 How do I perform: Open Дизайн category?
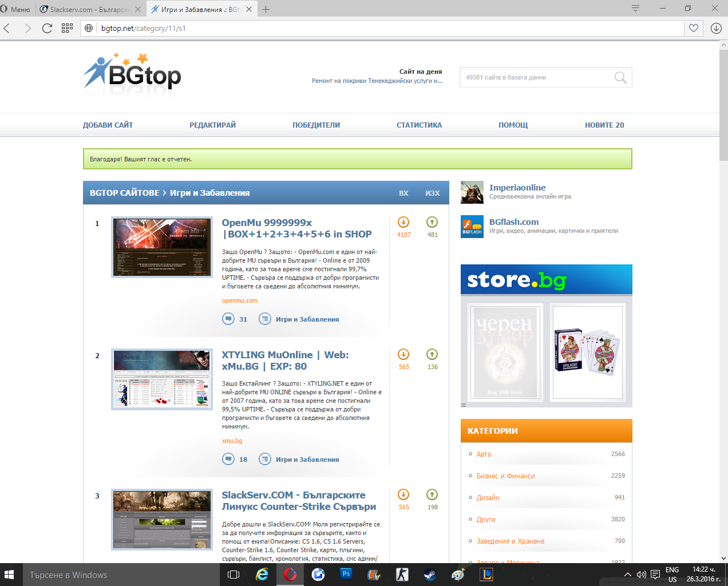click(488, 497)
